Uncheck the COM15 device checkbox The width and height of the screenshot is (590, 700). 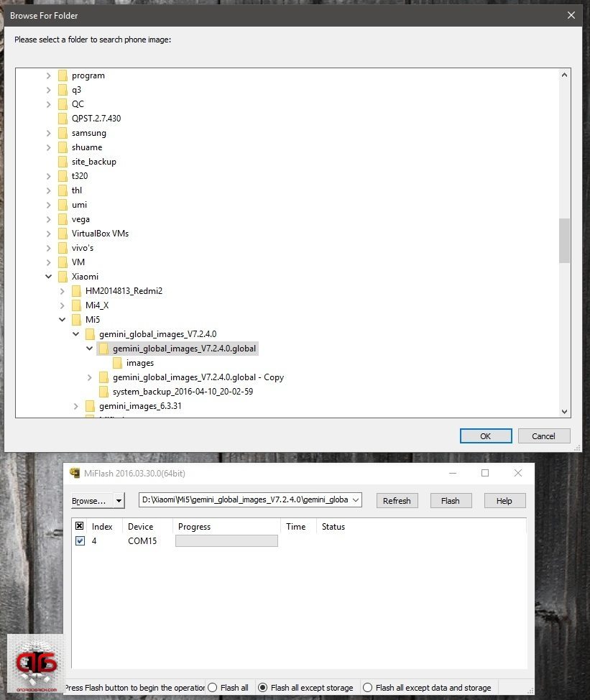click(x=80, y=541)
